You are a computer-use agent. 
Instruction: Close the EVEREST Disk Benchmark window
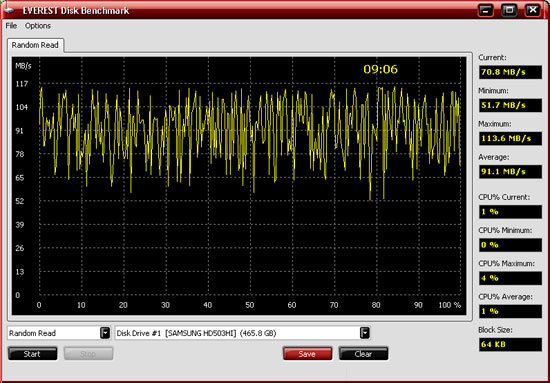point(532,10)
